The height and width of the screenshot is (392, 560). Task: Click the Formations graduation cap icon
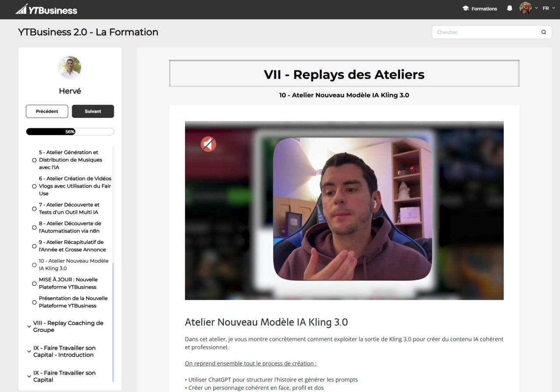(x=466, y=8)
